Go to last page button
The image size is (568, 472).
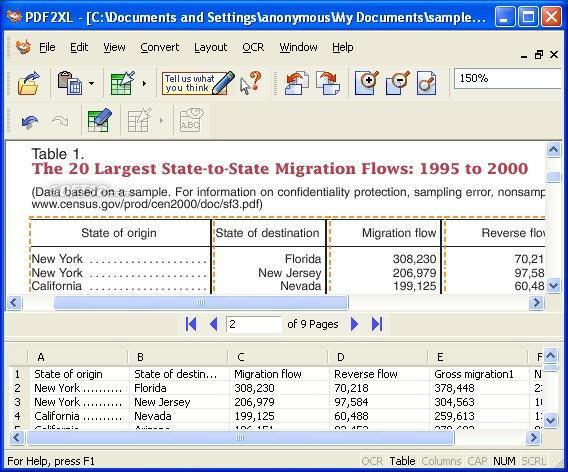tap(377, 324)
